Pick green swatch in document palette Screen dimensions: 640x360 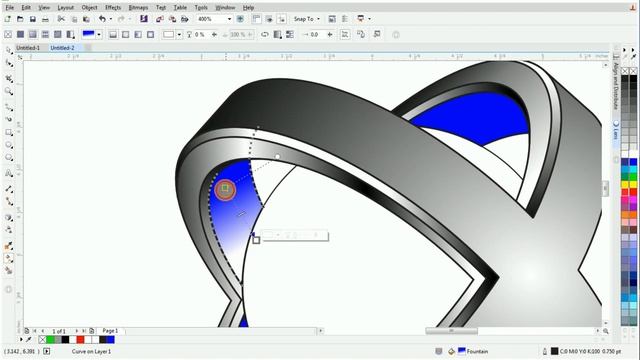50,339
